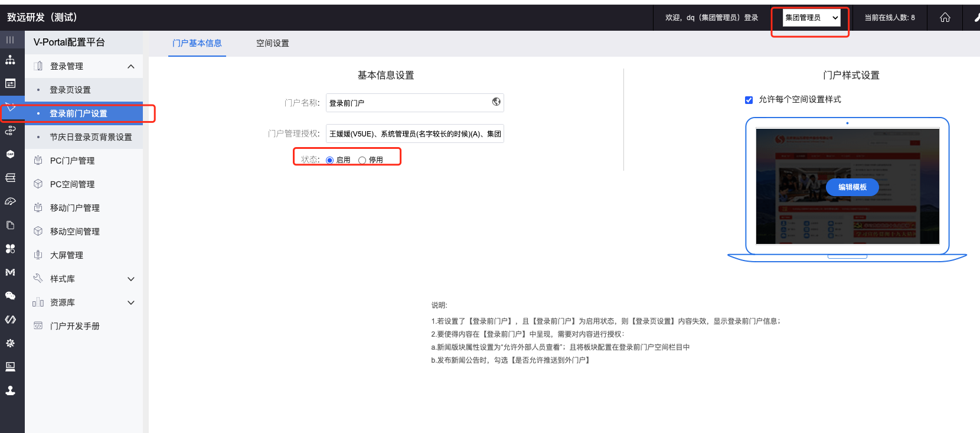The height and width of the screenshot is (433, 980).
Task: Open the stamp seal icon in left rail
Action: (10, 390)
